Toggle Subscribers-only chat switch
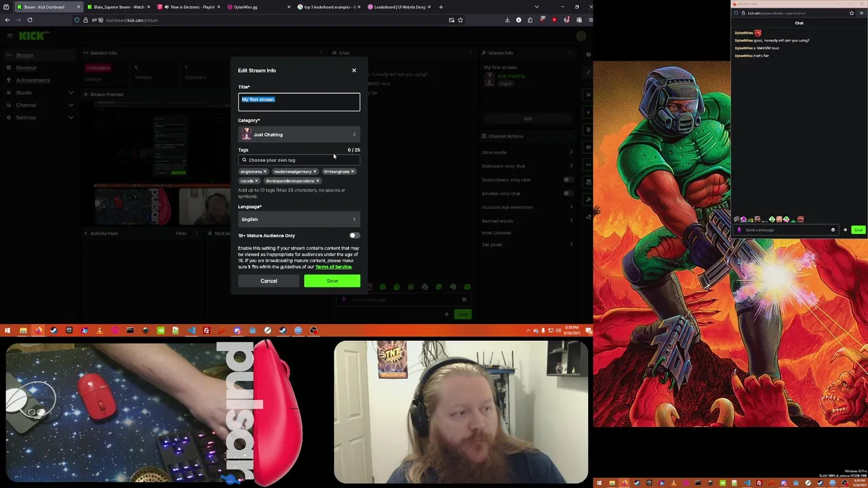This screenshot has width=868, height=488. tap(568, 180)
